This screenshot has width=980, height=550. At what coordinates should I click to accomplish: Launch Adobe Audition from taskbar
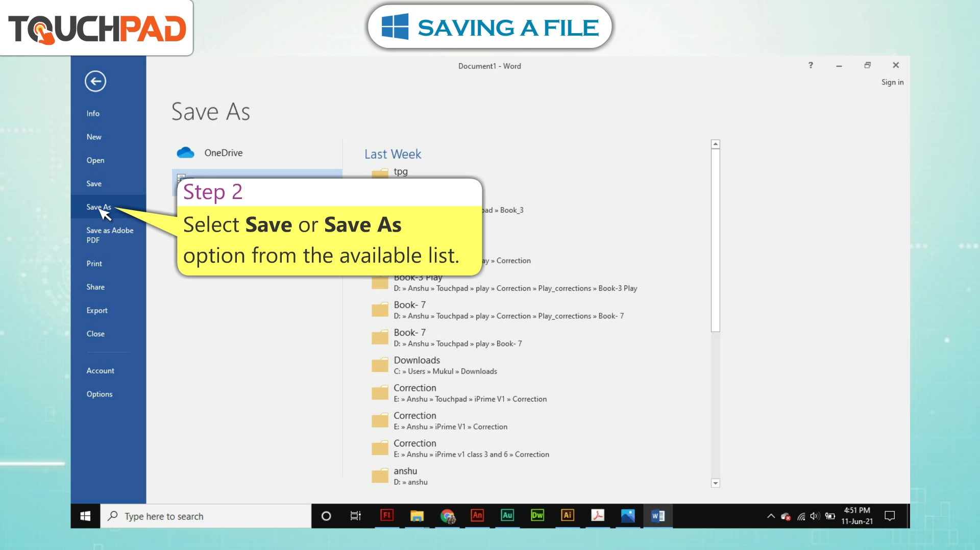pos(507,516)
